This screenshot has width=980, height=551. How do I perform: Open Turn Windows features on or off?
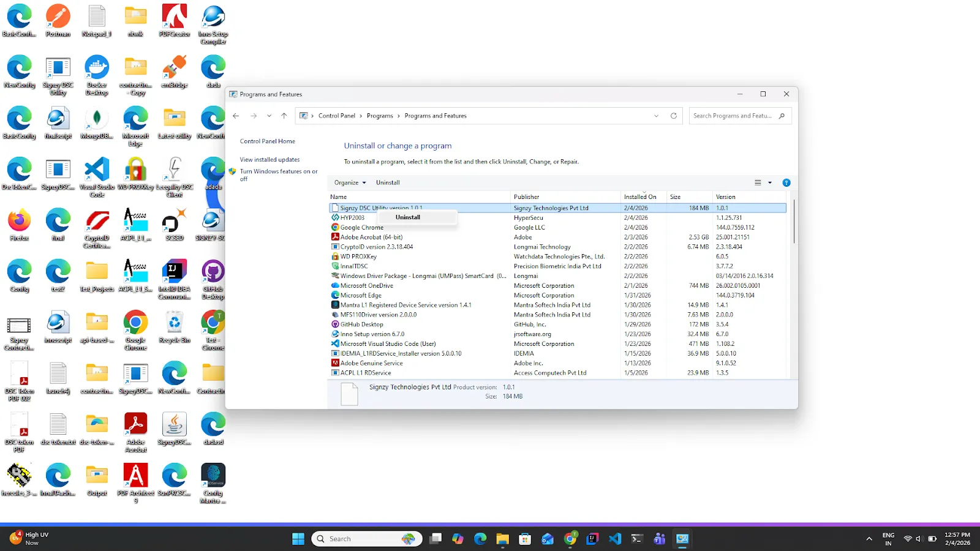[279, 175]
